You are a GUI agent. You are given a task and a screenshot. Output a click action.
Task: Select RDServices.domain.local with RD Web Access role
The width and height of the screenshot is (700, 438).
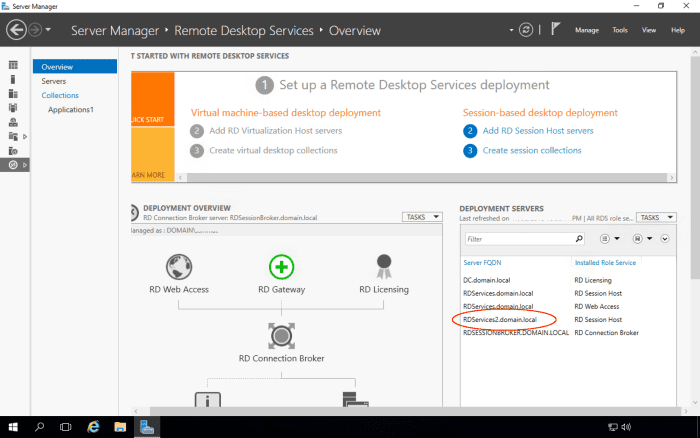(568, 306)
